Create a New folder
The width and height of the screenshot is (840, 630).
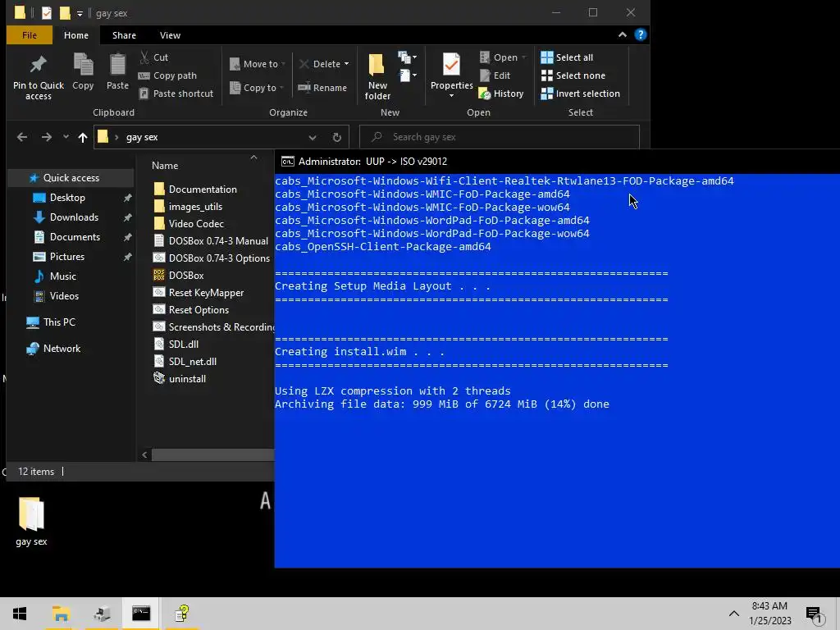click(377, 76)
